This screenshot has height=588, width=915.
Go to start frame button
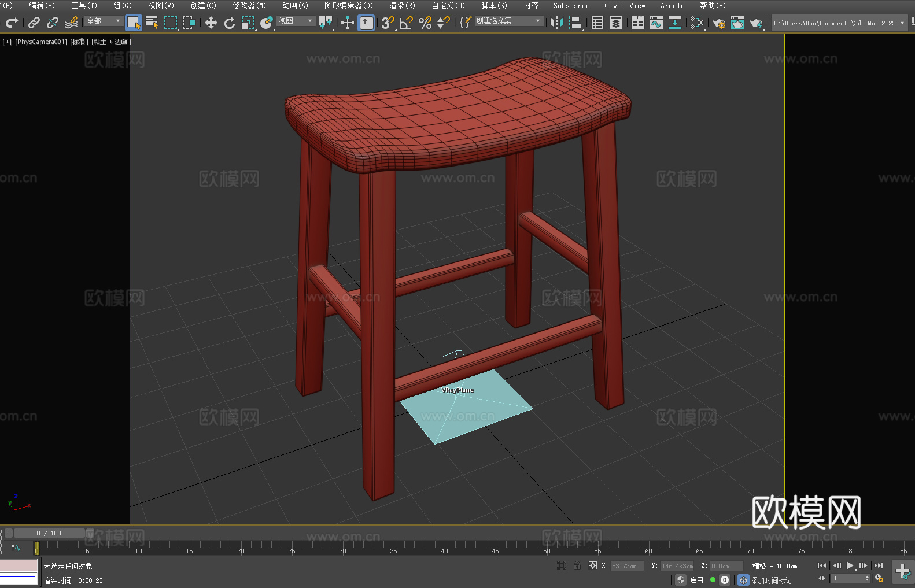822,565
